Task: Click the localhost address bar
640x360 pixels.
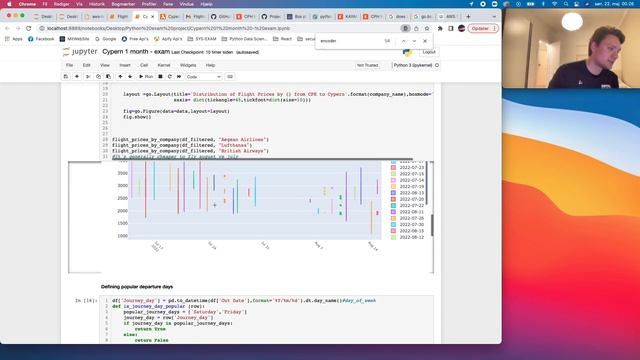Action: (x=220, y=29)
